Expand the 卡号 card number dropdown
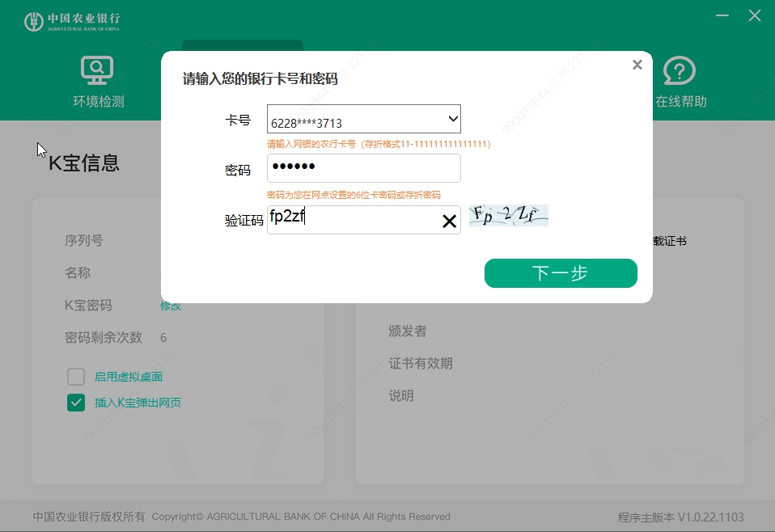This screenshot has height=532, width=775. click(453, 119)
